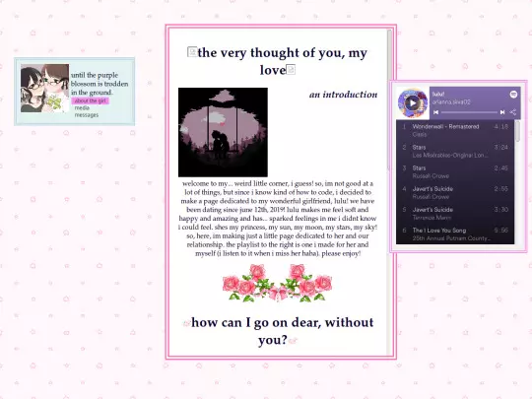
Task: Open the lulu! playlist title link
Action: tap(438, 94)
